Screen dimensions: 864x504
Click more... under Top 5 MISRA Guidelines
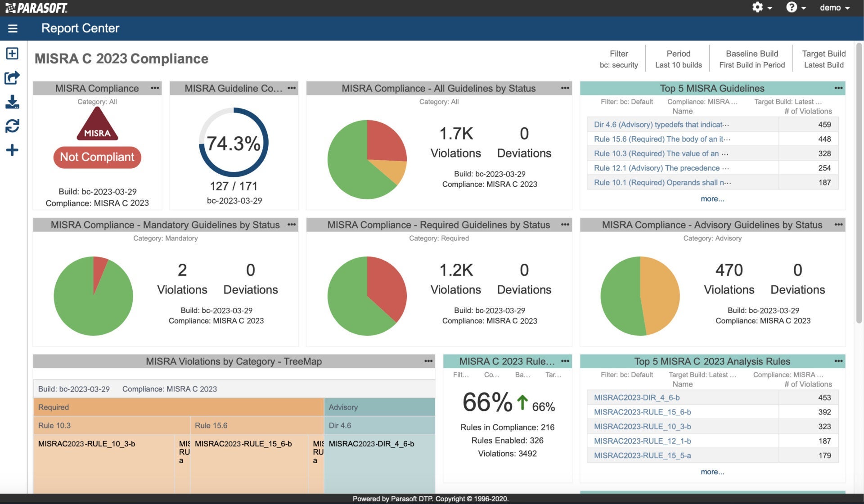point(712,198)
